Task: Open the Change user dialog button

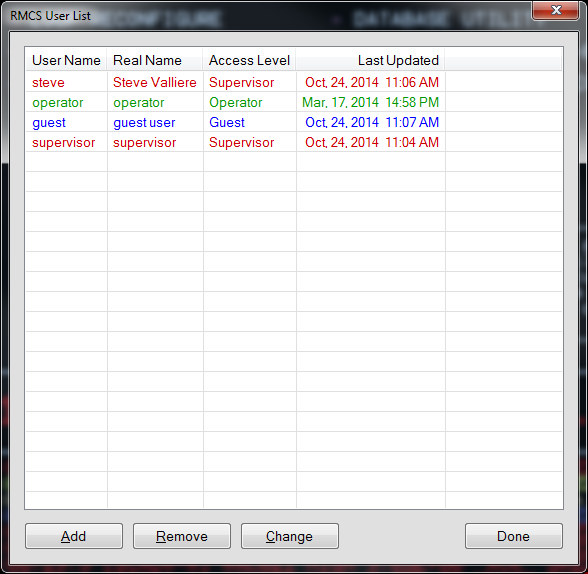Action: coord(290,536)
